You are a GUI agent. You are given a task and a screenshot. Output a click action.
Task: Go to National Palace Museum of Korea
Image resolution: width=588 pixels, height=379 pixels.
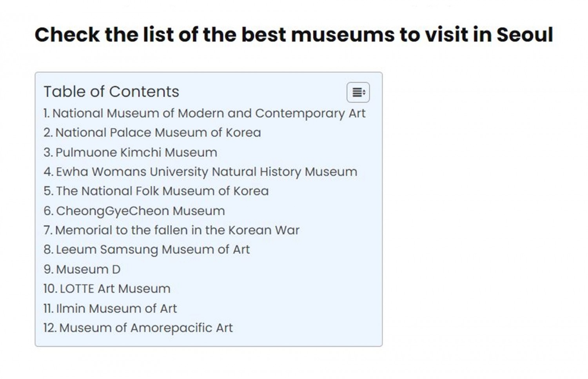(158, 133)
